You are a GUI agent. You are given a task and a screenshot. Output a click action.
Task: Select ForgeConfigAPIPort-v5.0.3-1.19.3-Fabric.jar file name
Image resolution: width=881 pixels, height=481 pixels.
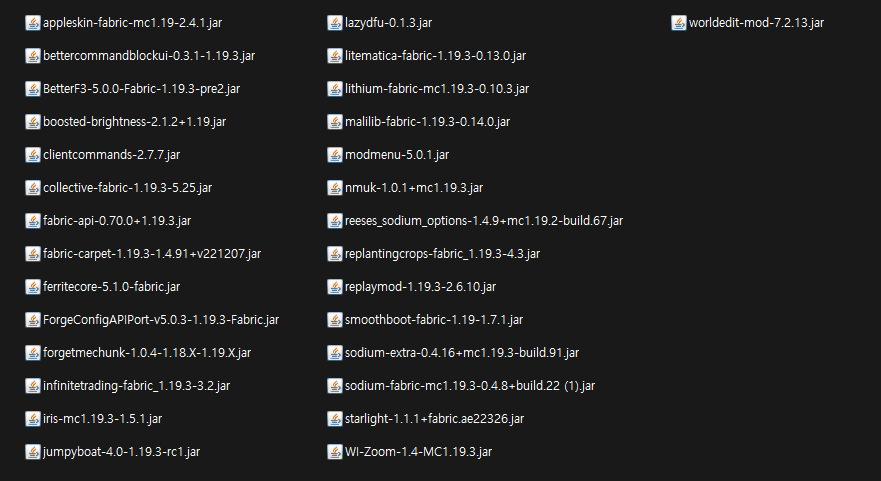coord(161,320)
